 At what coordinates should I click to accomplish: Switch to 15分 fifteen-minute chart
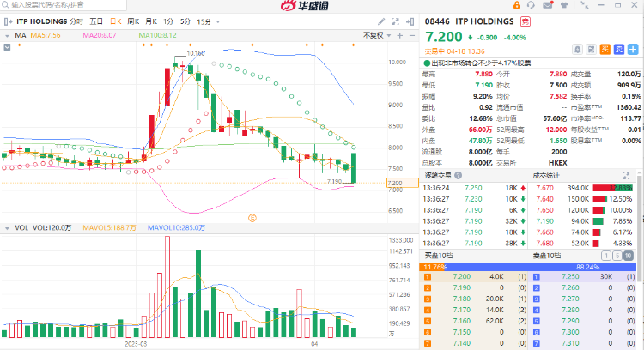pos(204,21)
